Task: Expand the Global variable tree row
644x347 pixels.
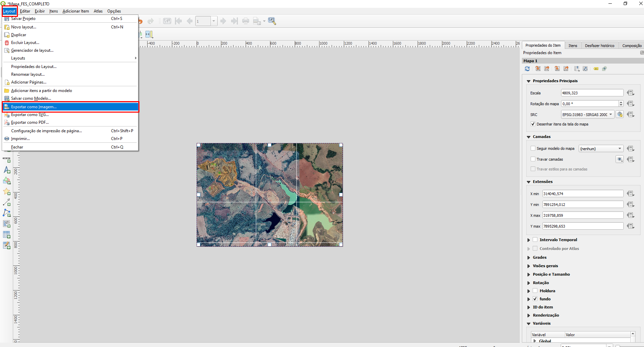Action: [x=535, y=341]
